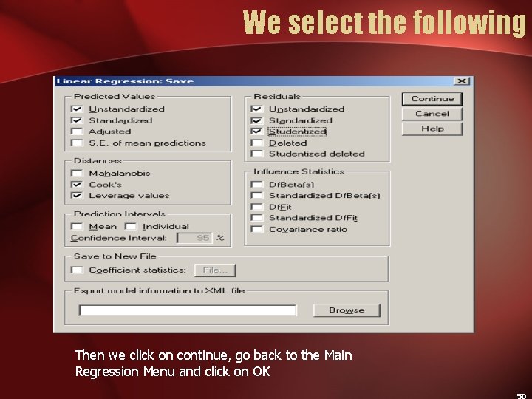Open Help for this dialog
This screenshot has width=532, height=399.
tap(432, 129)
